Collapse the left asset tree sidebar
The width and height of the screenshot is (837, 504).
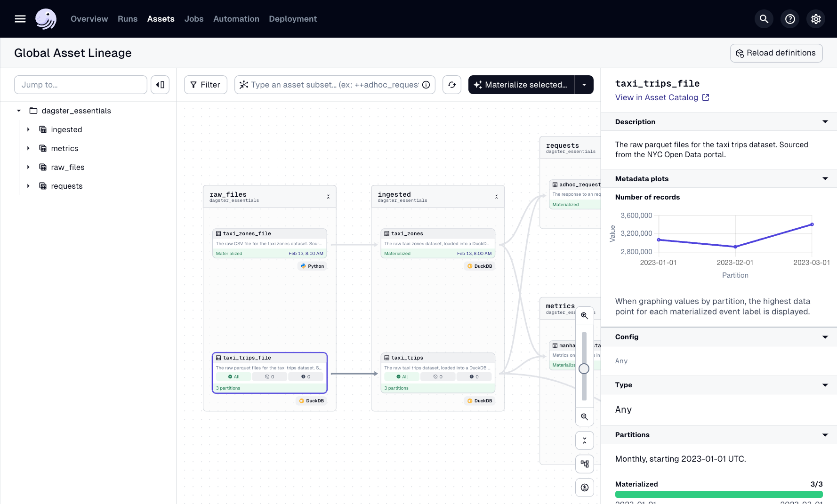point(160,85)
